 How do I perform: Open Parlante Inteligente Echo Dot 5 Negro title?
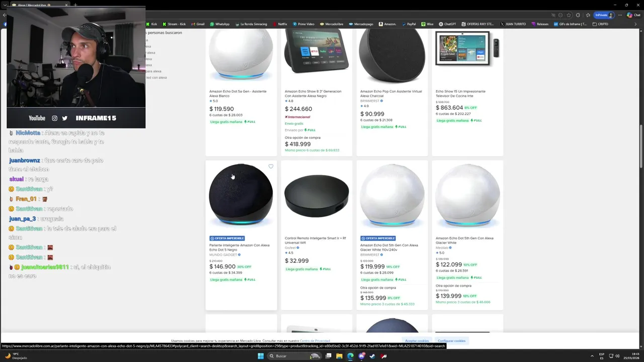(239, 247)
